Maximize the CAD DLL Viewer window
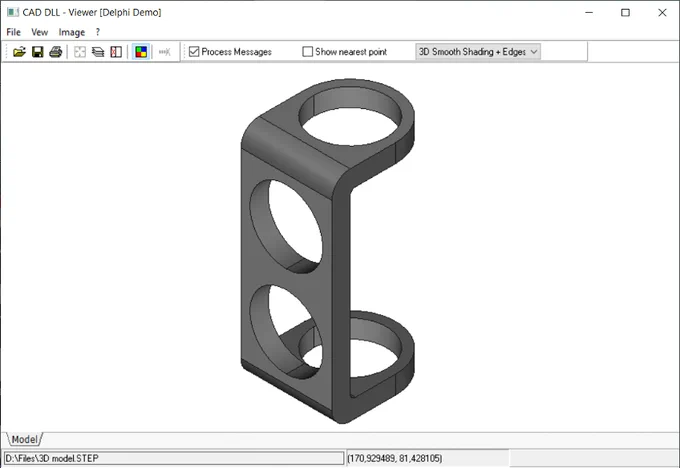 pyautogui.click(x=625, y=13)
